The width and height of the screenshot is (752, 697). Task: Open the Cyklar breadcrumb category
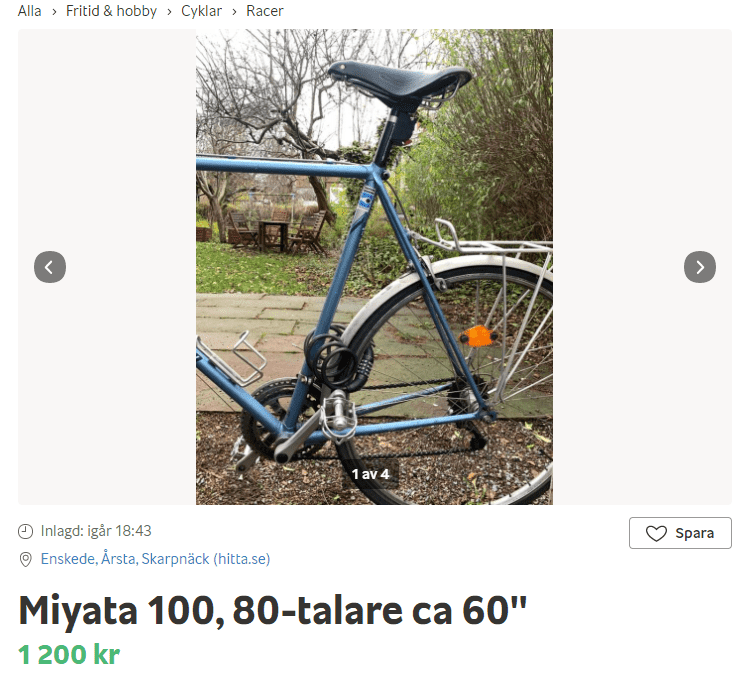pos(201,11)
